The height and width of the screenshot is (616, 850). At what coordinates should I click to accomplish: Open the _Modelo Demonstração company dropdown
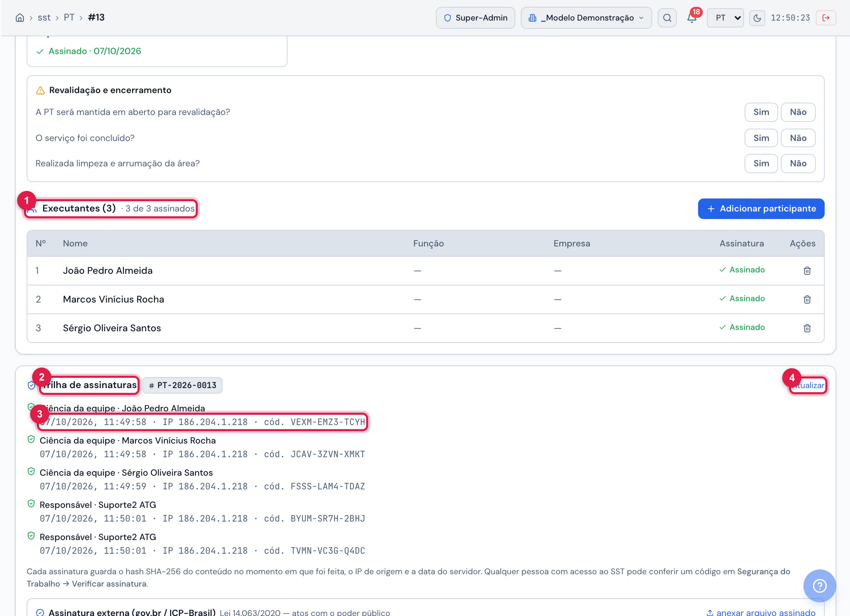coord(586,17)
